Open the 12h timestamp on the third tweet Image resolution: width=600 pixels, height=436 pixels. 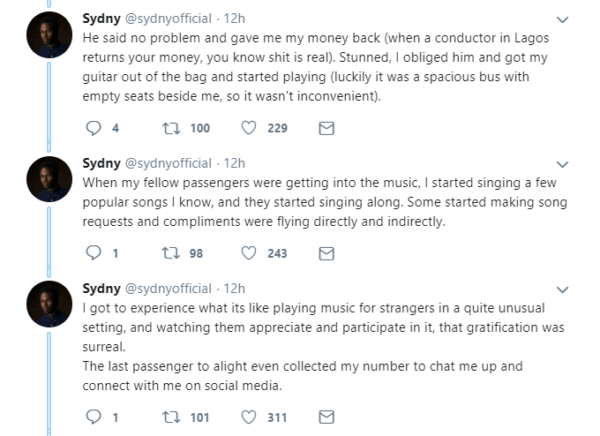pyautogui.click(x=234, y=289)
